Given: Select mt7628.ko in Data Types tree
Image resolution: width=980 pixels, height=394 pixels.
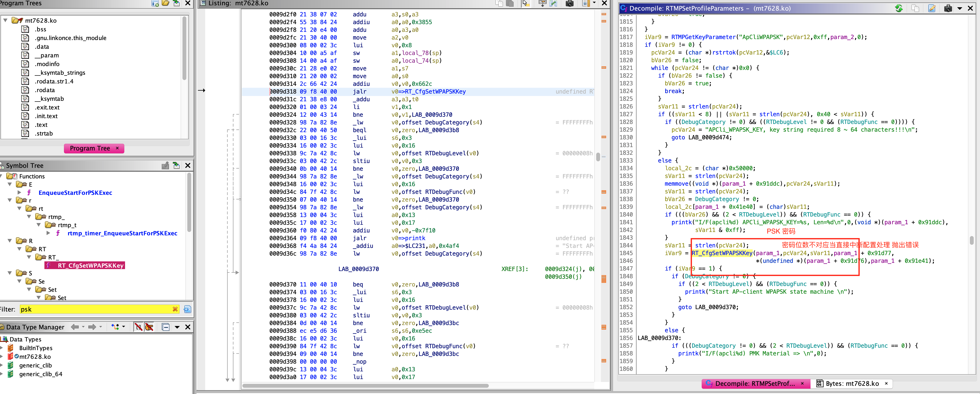Looking at the screenshot, I should [x=35, y=356].
